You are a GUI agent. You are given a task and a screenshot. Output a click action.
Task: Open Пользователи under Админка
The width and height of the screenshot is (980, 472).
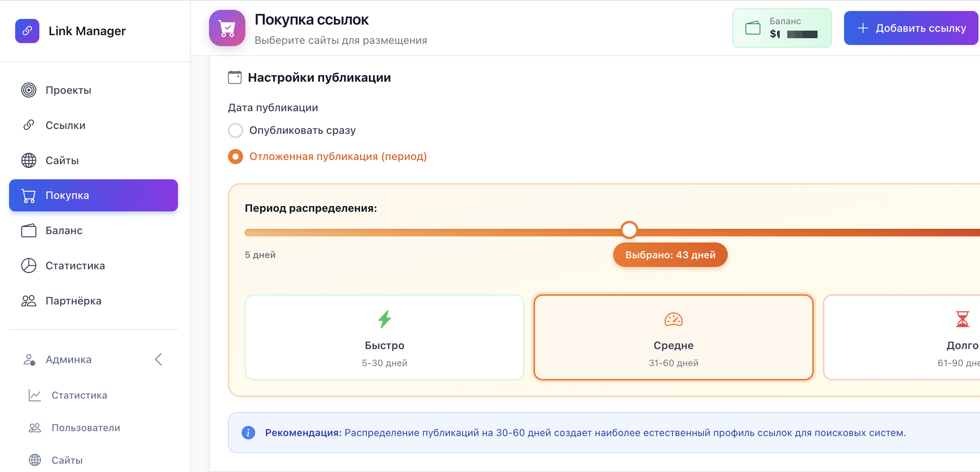coord(85,428)
